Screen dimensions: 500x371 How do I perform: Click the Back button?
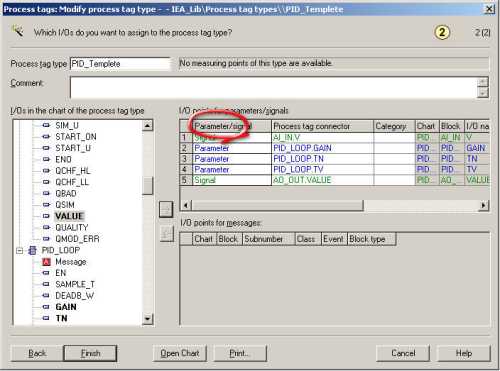(37, 353)
